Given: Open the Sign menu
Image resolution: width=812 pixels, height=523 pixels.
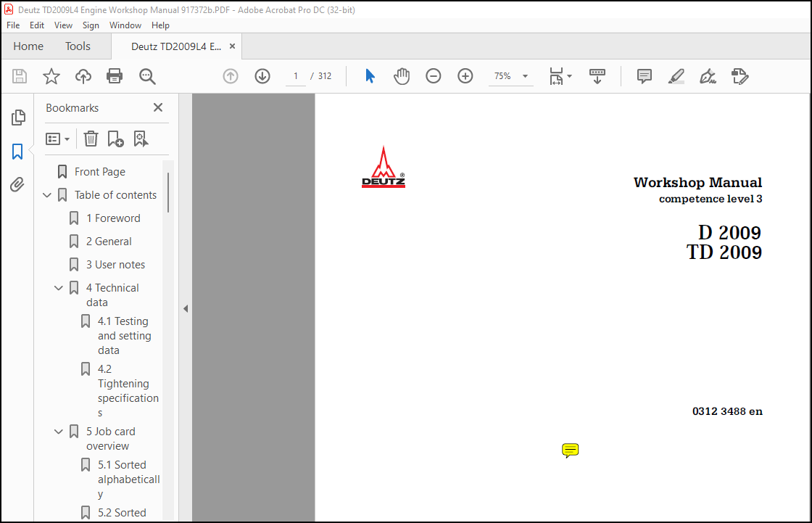Looking at the screenshot, I should point(91,25).
